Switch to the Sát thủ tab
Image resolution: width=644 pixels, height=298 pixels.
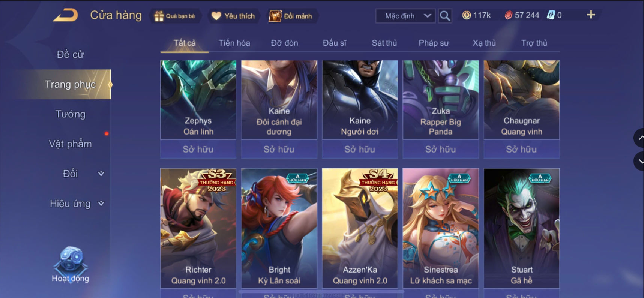tap(384, 43)
